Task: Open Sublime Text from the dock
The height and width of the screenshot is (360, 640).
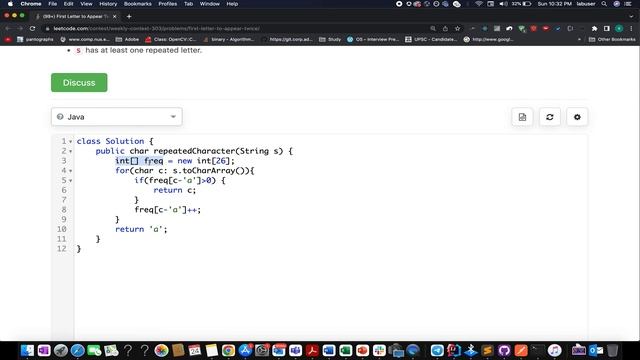Action: (x=487, y=350)
